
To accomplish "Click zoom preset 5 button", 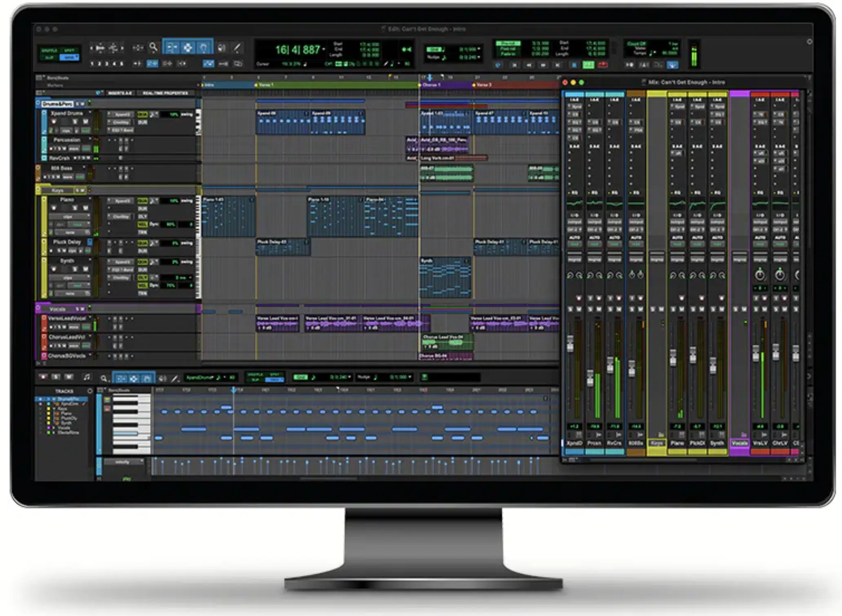I will 121,64.
